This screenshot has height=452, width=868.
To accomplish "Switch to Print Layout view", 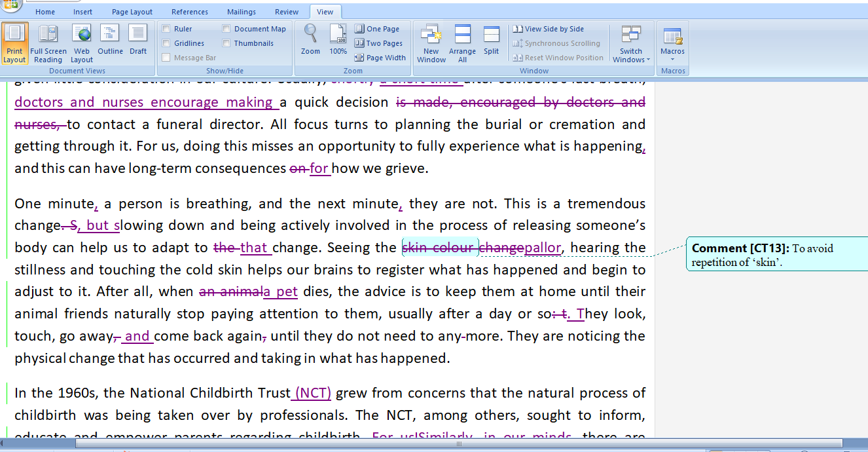I will coord(14,43).
